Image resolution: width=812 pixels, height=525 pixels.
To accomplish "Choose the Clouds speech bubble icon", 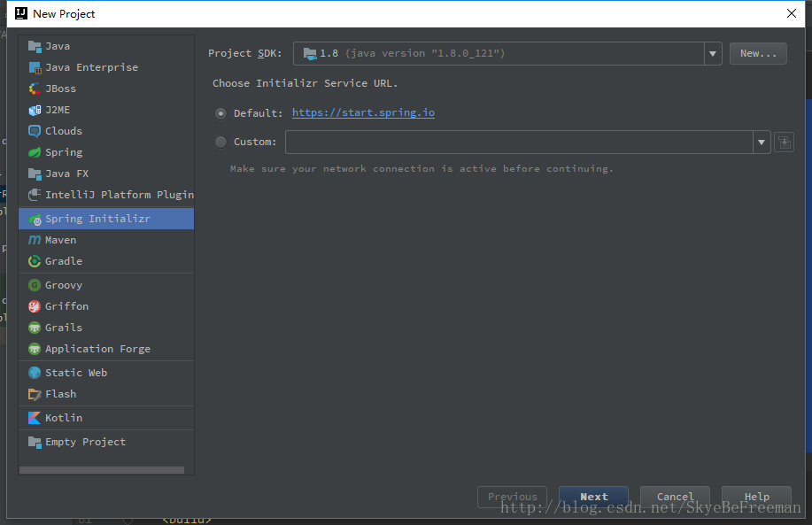I will (35, 131).
